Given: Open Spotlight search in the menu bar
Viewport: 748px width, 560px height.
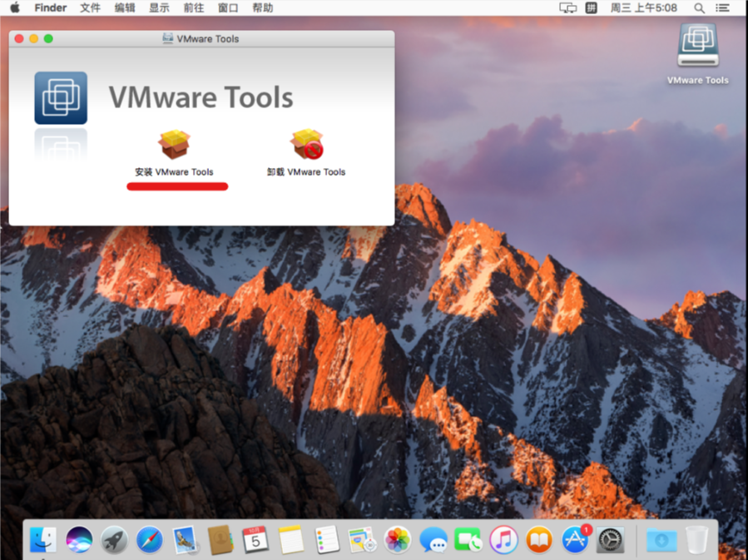Looking at the screenshot, I should click(x=700, y=8).
